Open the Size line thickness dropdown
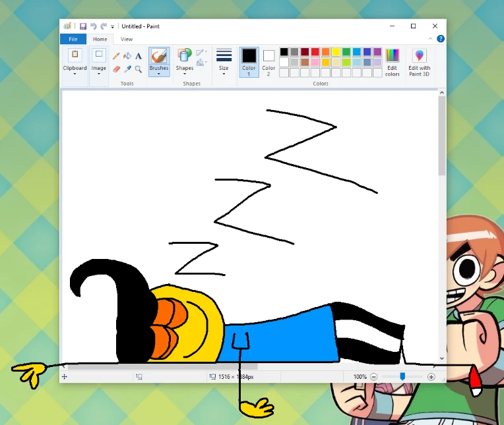This screenshot has width=504, height=425. pos(224,62)
